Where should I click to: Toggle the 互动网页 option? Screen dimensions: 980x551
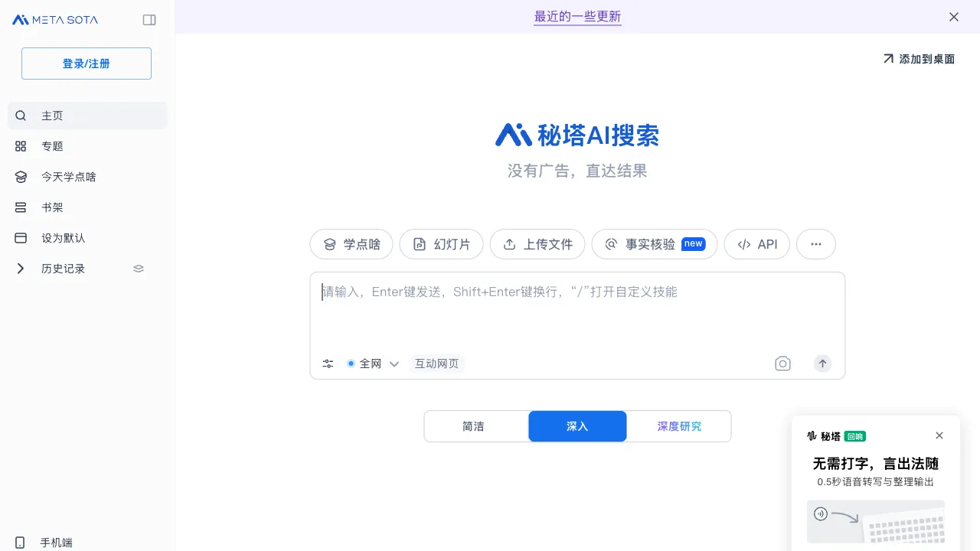436,364
